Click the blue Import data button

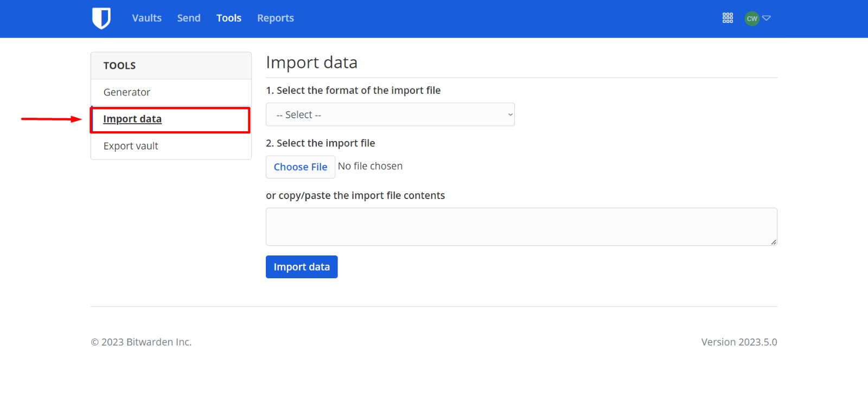[302, 267]
